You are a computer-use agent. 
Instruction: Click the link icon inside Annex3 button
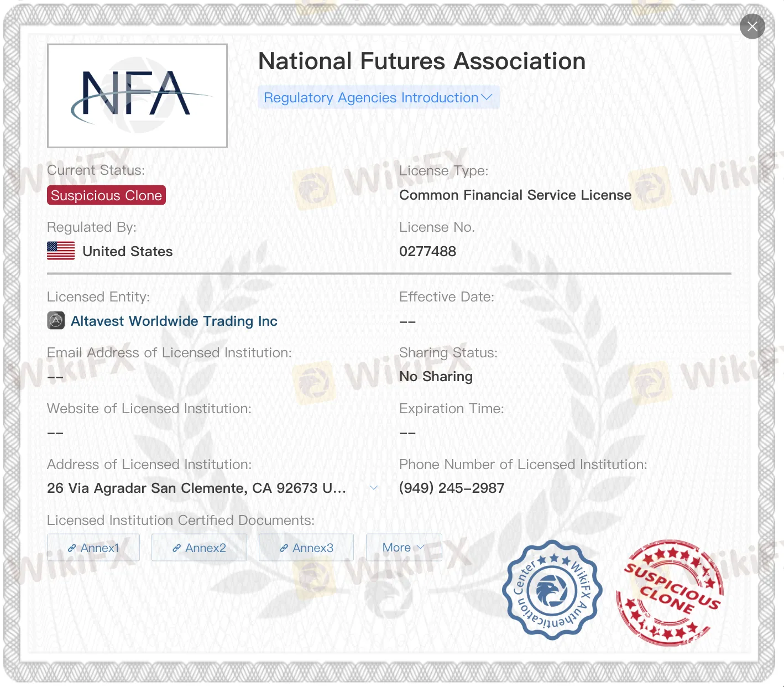[284, 548]
